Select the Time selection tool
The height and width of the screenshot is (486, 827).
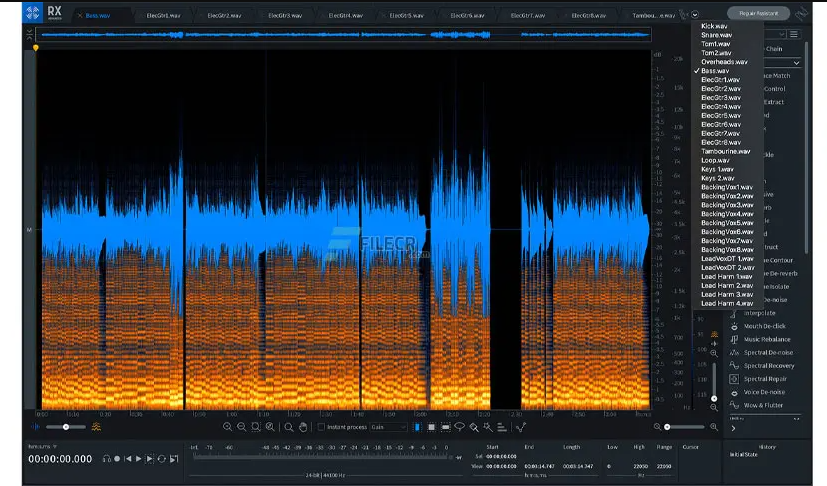point(417,427)
